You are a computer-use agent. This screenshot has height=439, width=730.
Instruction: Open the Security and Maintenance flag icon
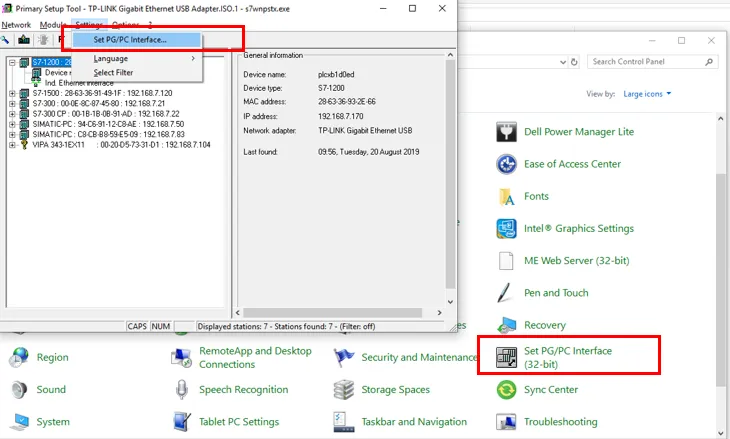coord(344,358)
